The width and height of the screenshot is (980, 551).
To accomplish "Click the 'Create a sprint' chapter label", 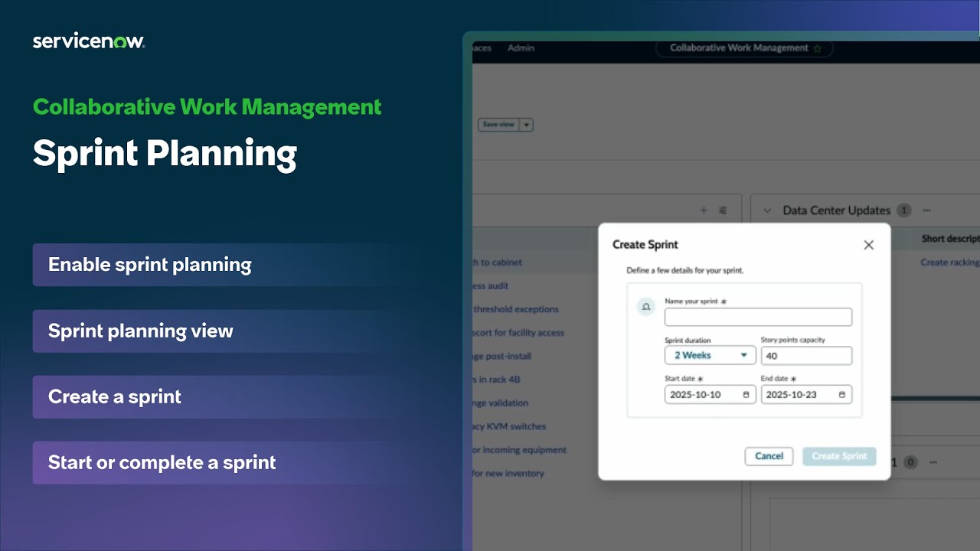I will point(115,396).
